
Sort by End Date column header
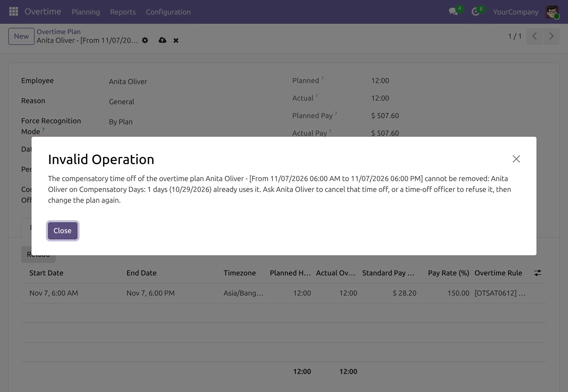click(141, 273)
